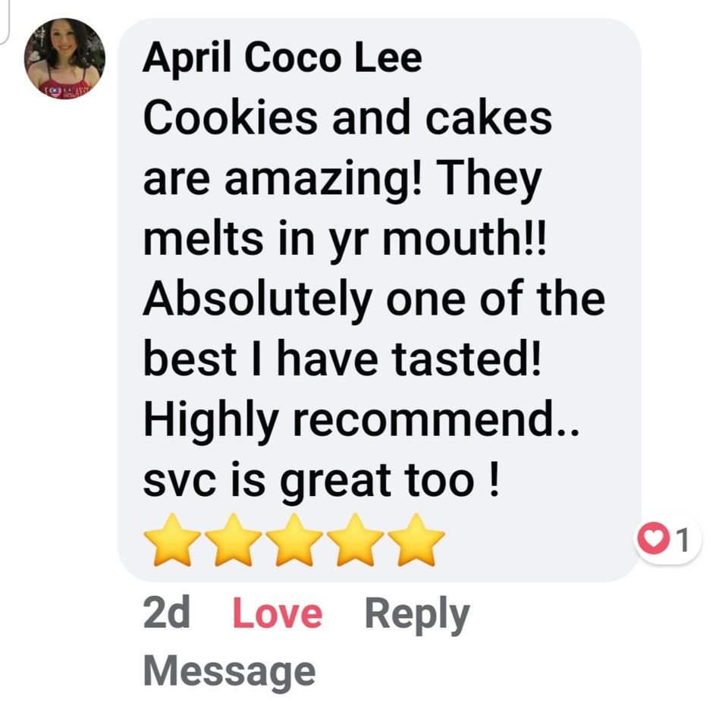Click the last gold star emoji
The width and height of the screenshot is (728, 728).
(x=416, y=540)
